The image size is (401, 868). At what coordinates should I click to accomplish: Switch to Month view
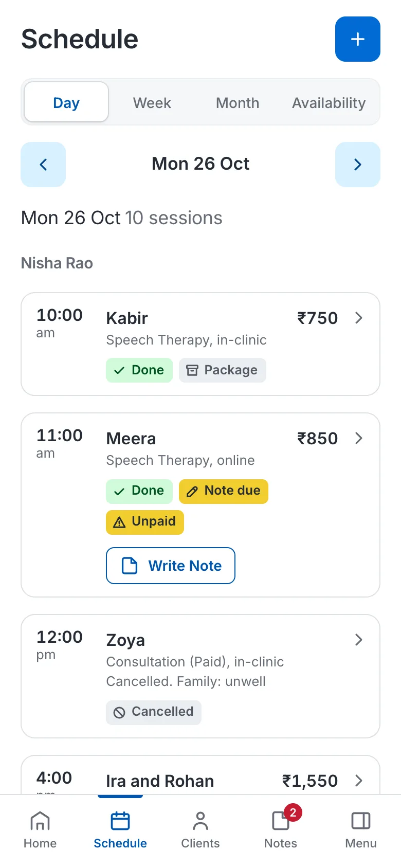[x=238, y=102]
